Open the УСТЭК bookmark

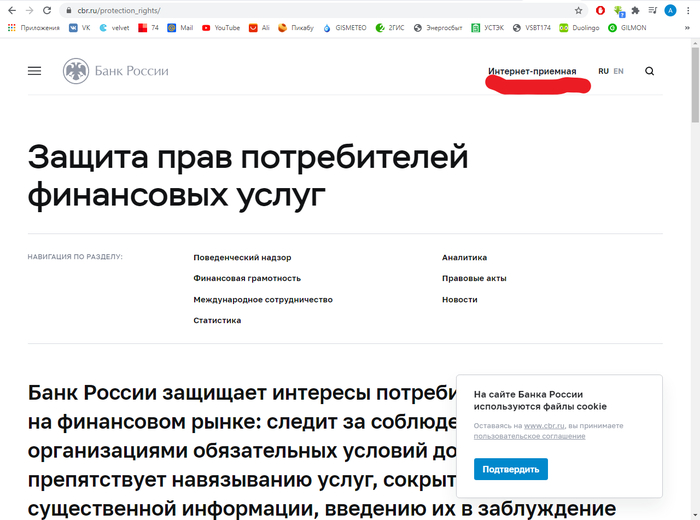[488, 28]
